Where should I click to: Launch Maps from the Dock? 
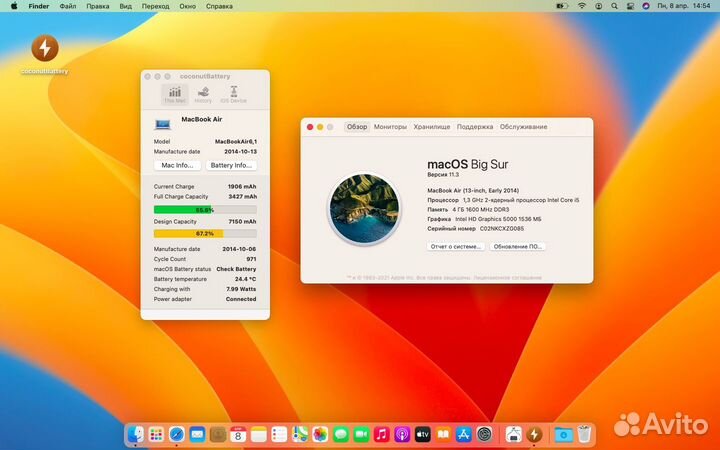click(x=300, y=434)
